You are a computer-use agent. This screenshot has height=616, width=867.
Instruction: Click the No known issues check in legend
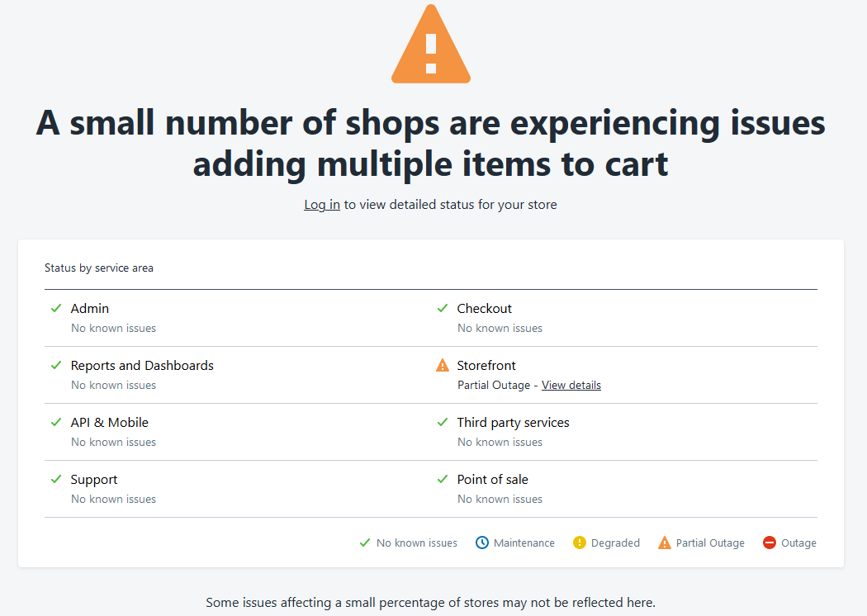tap(363, 543)
